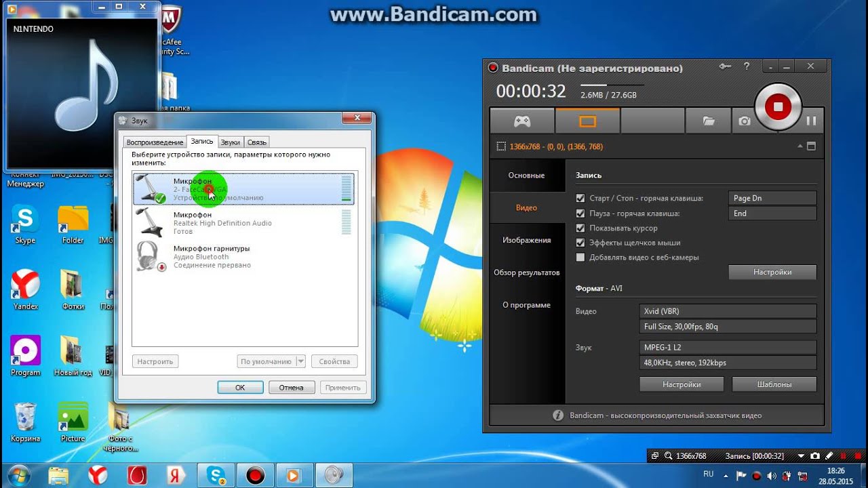
Task: Click the Свойства button
Action: pyautogui.click(x=334, y=362)
